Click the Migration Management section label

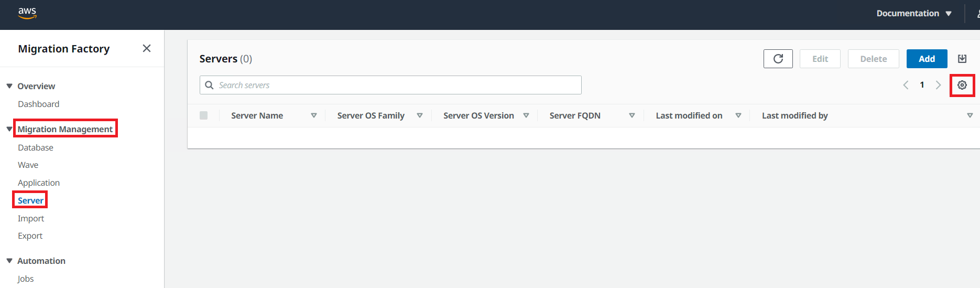pos(65,129)
